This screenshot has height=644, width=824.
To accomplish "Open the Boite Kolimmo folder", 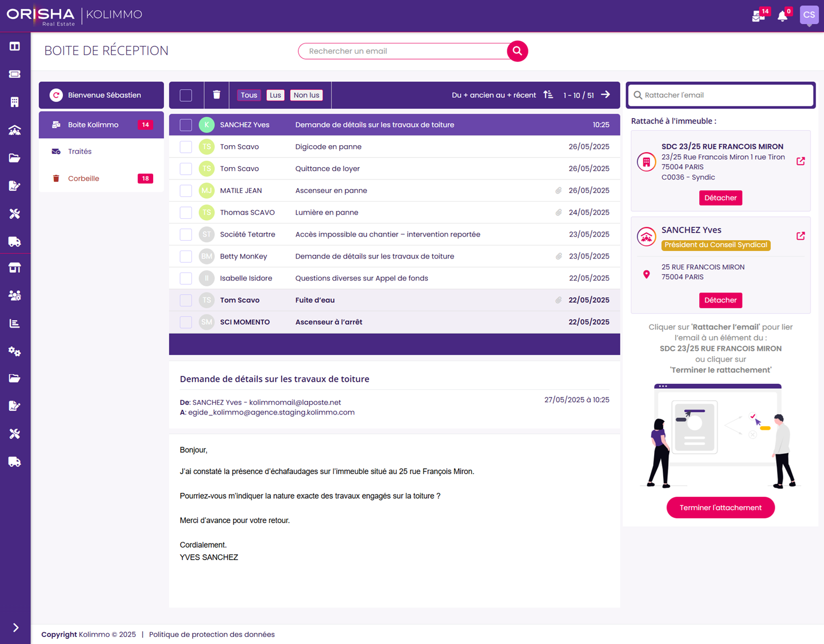I will (x=101, y=125).
